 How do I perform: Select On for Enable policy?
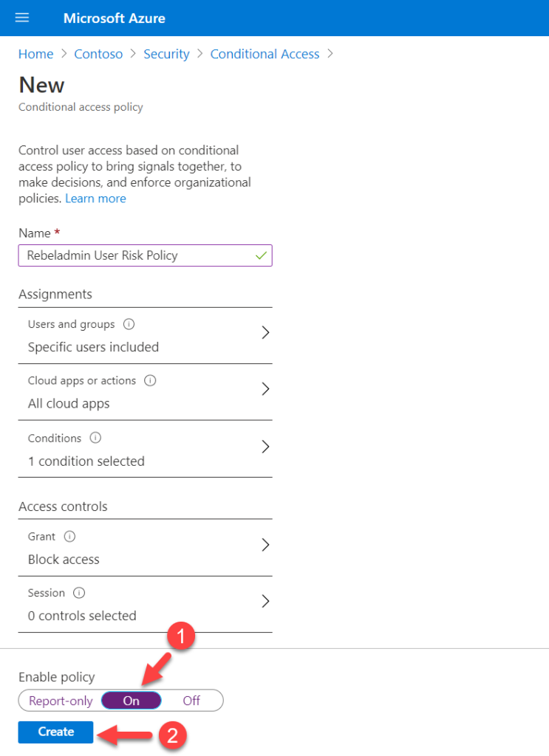click(131, 700)
